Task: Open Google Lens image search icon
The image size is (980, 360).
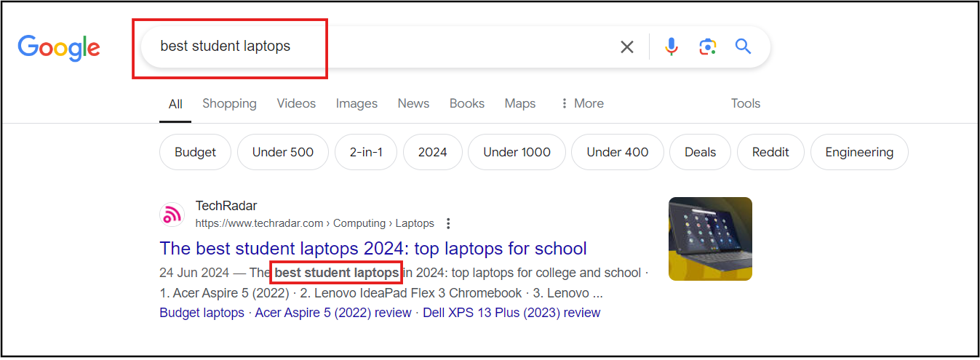Action: [x=708, y=47]
